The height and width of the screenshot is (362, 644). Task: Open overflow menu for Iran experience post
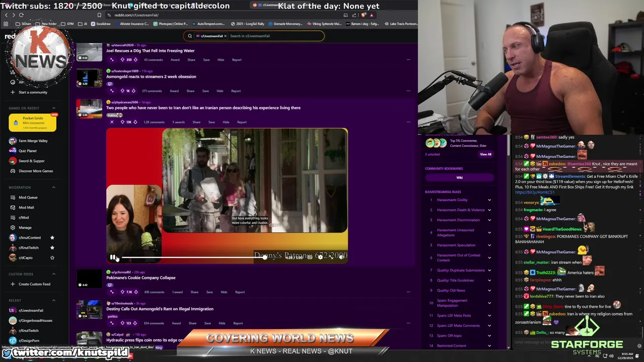408,122
